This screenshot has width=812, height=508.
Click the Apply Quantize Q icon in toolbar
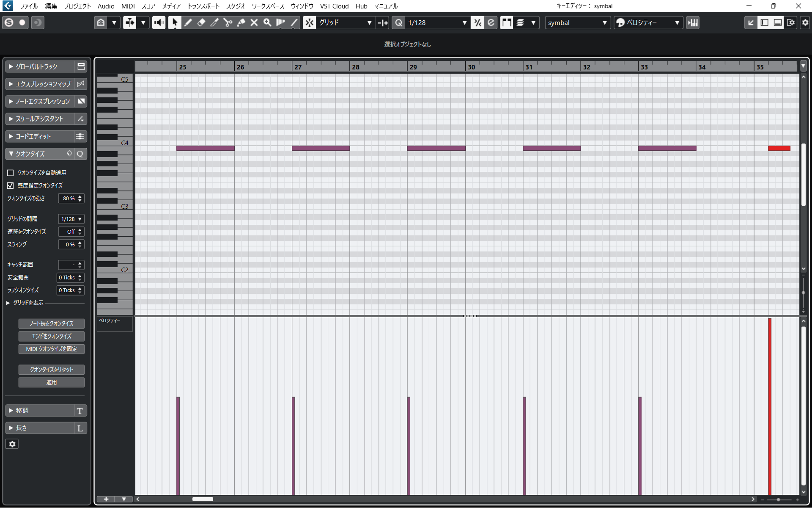[398, 23]
